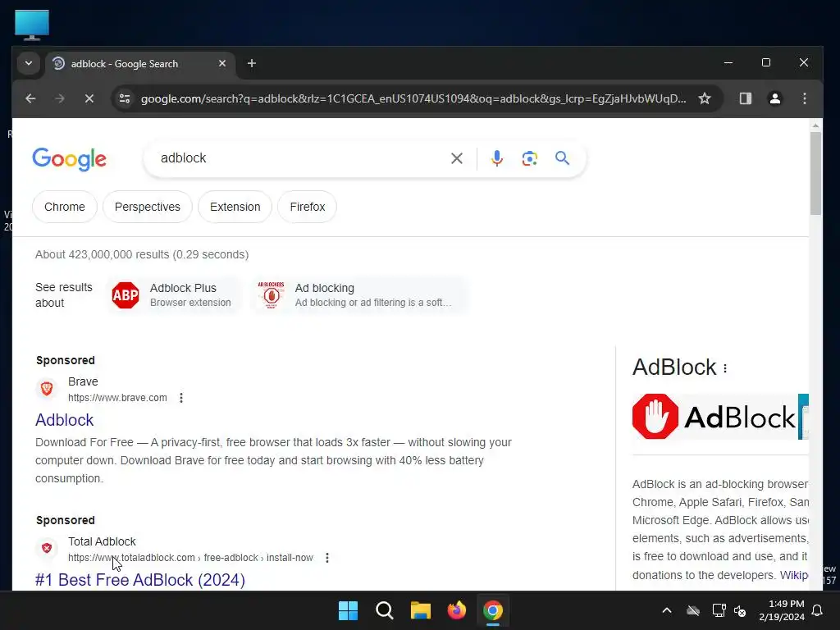Viewport: 840px width, 630px height.
Task: Click the page vertical scrollbar thumb
Action: click(815, 172)
